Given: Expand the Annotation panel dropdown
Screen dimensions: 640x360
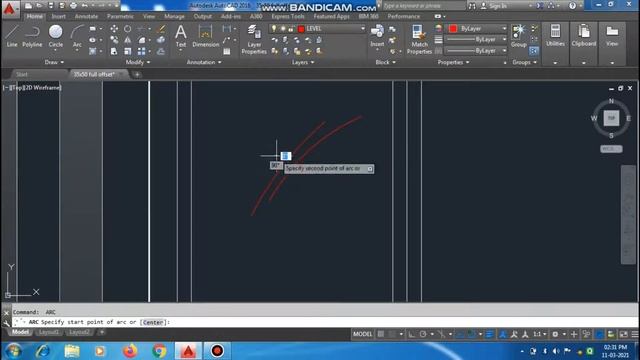Looking at the screenshot, I should [204, 62].
